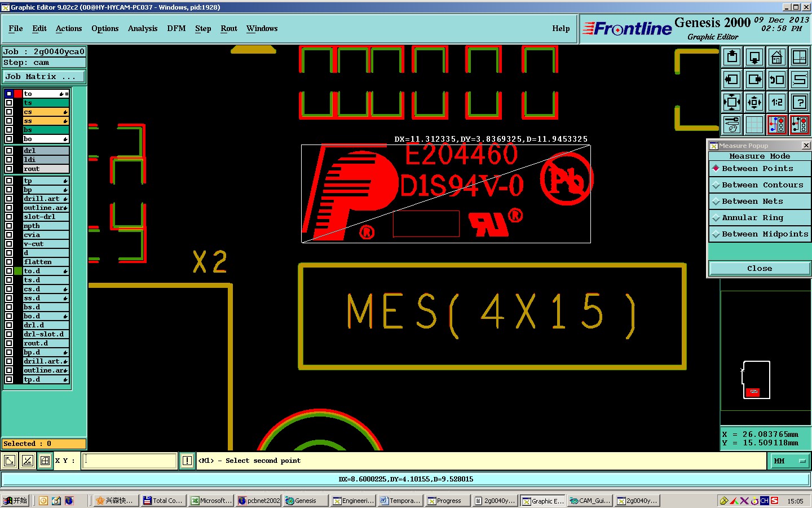Open the Options menu

105,28
